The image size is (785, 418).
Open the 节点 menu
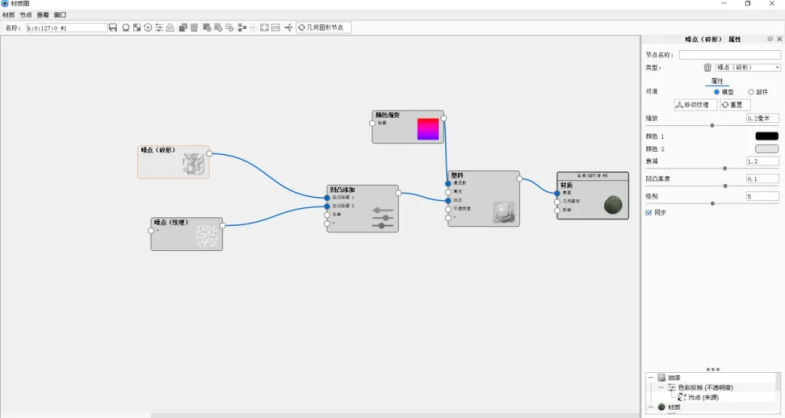coord(25,16)
